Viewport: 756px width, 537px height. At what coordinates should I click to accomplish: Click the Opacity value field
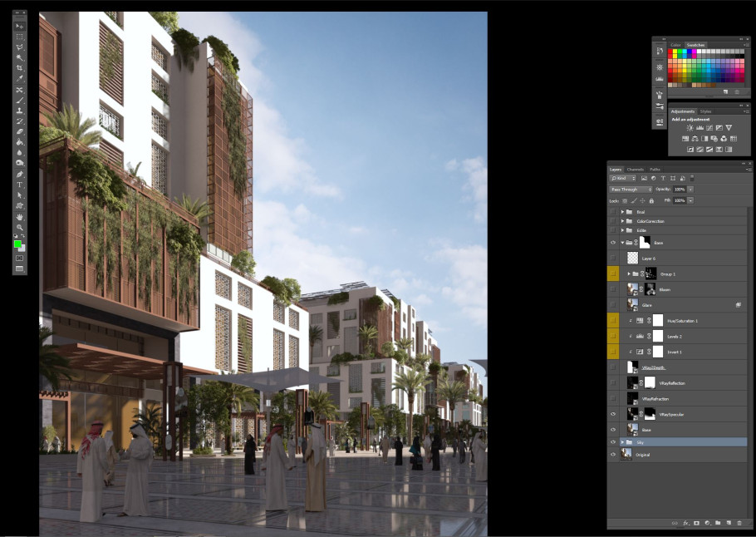(x=679, y=190)
